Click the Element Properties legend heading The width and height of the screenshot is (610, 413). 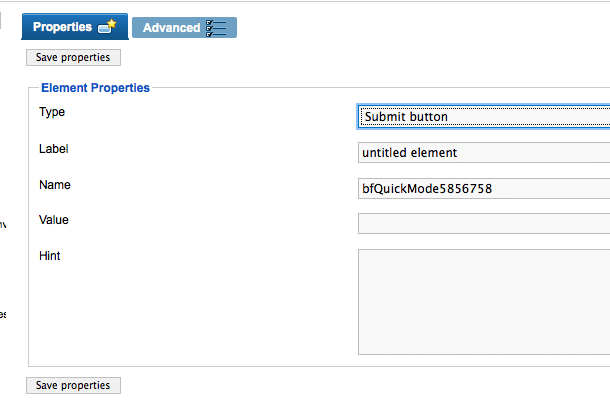[x=95, y=88]
